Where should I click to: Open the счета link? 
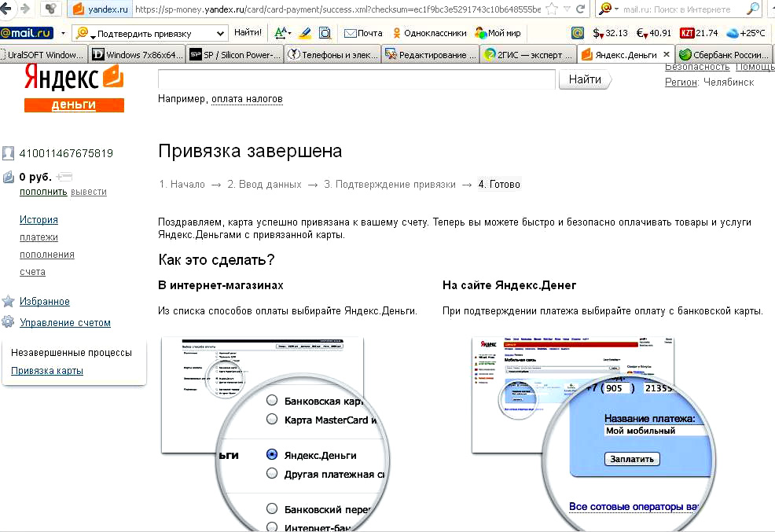tap(33, 272)
